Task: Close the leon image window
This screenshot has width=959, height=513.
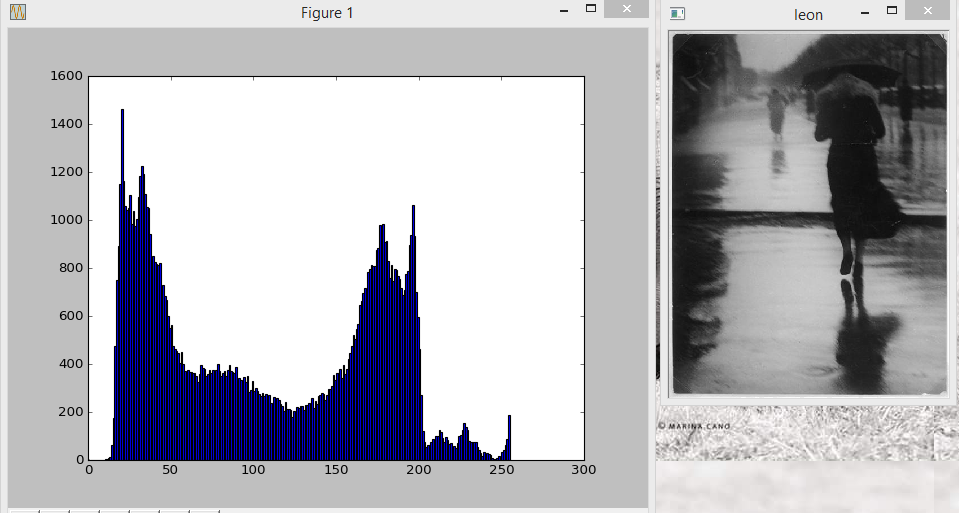Action: coord(927,10)
